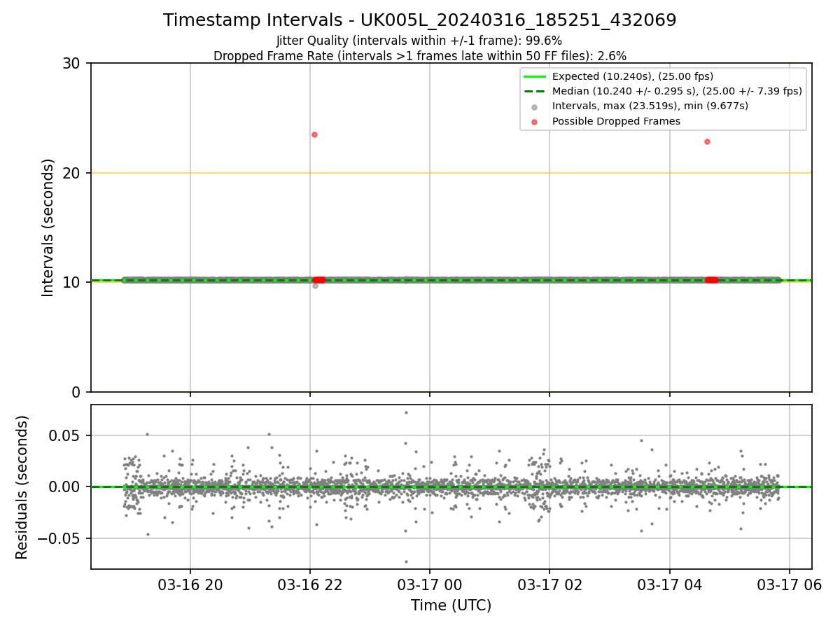Select the 'Jitter Quality' 99.6% subtitle line

coord(419,41)
